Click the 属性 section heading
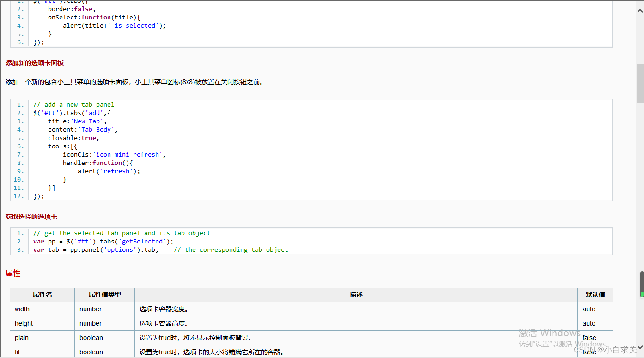Screen dimensions: 644x358 pos(12,273)
